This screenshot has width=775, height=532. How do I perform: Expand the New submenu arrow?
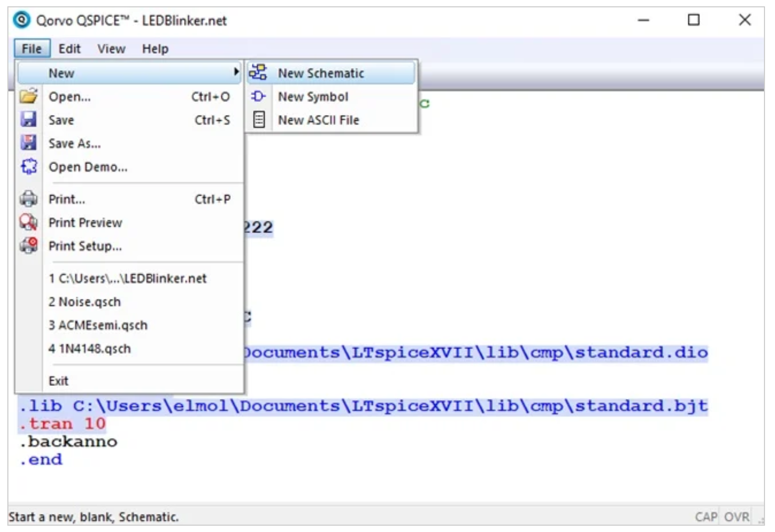236,71
